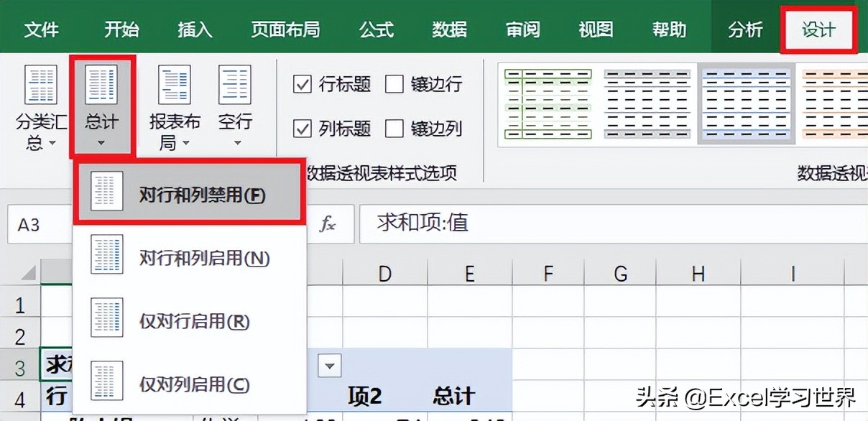The width and height of the screenshot is (868, 421).
Task: Expand the 空行 dropdown arrow
Action: pyautogui.click(x=237, y=143)
